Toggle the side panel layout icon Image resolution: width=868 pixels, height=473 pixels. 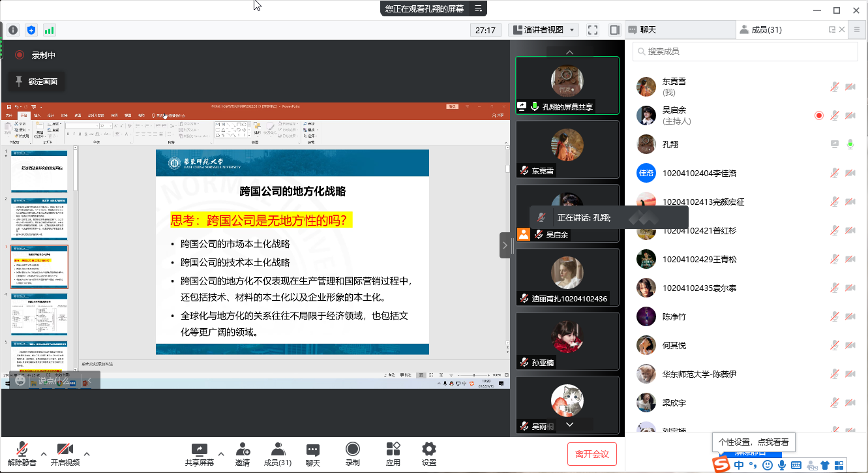(x=614, y=30)
